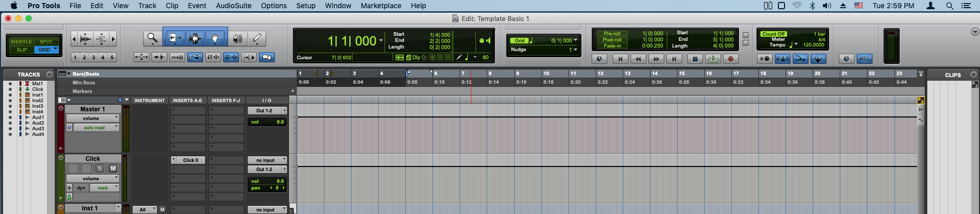Select the Pencil tool
The image size is (980, 214).
257,38
